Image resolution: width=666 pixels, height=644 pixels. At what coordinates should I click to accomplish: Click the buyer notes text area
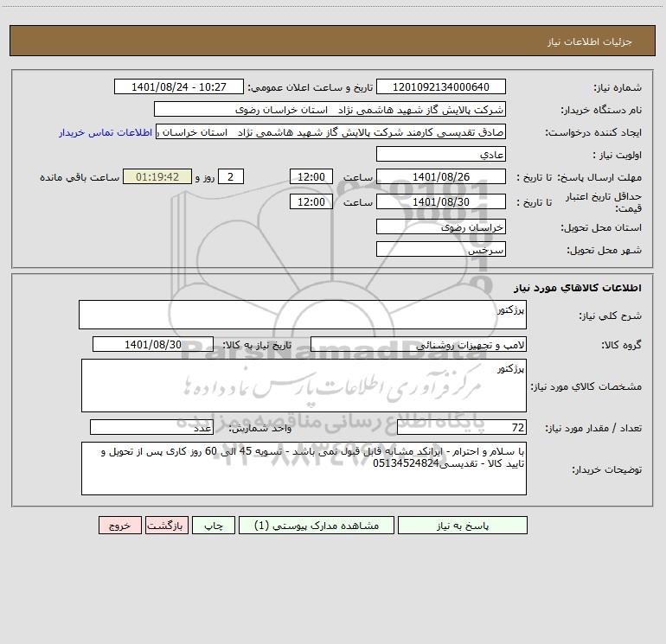tap(304, 469)
